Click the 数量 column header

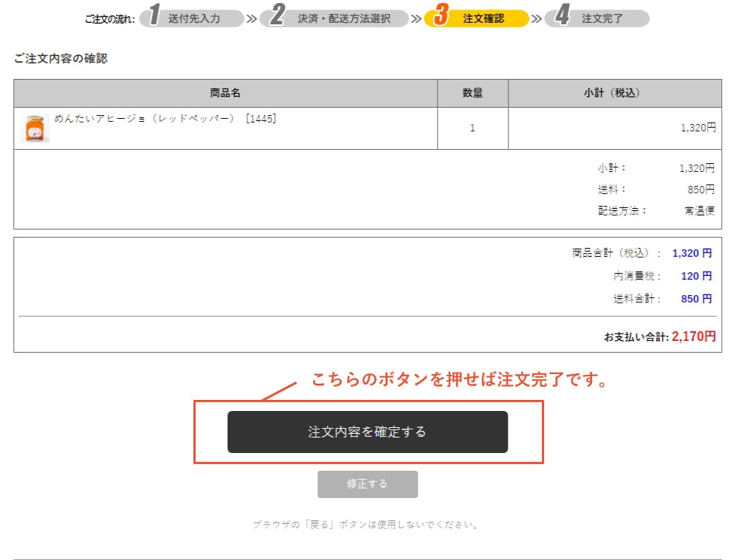pyautogui.click(x=472, y=93)
